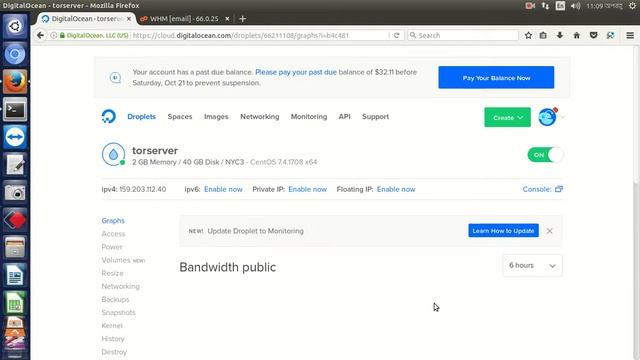Open the Ubuntu Dash from the launcher
640x360 pixels.
15,26
